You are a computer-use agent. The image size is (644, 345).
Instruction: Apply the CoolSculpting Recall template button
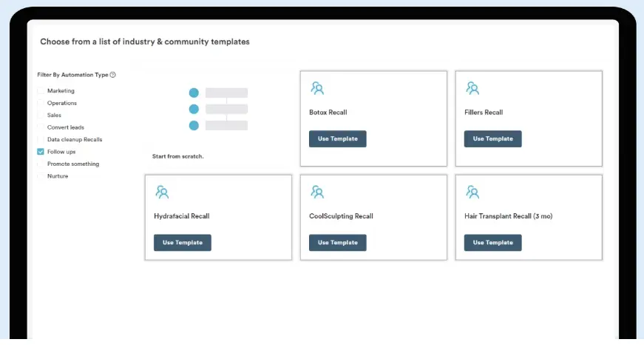click(x=337, y=242)
